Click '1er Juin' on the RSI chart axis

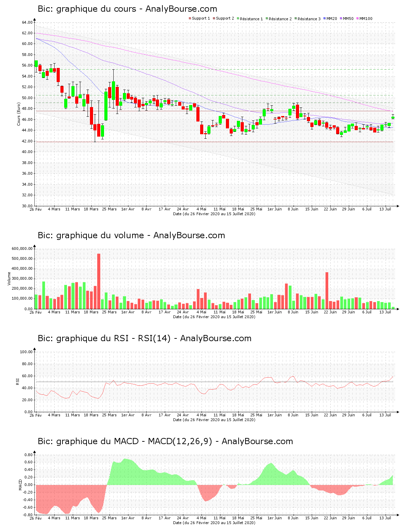click(x=275, y=415)
